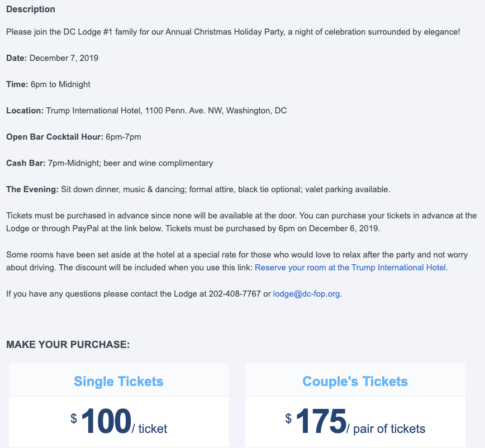This screenshot has width=485, height=448.
Task: Click the Time label text
Action: click(17, 84)
